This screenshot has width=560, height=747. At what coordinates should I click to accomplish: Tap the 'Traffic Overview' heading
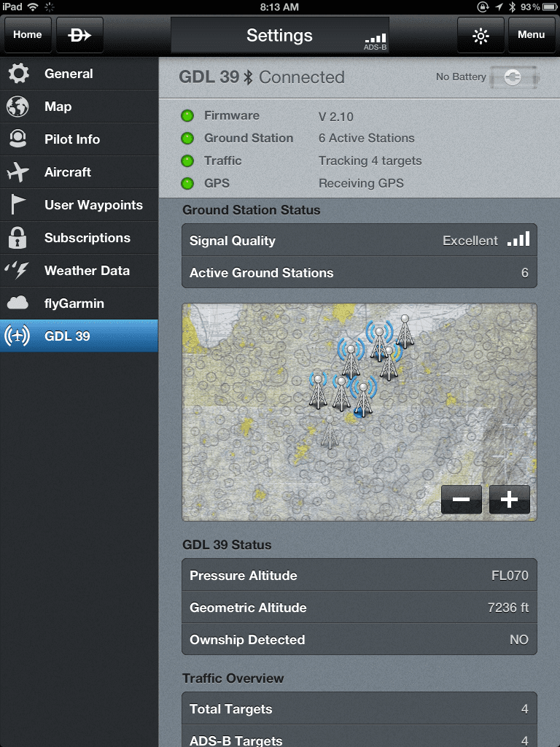coord(233,678)
